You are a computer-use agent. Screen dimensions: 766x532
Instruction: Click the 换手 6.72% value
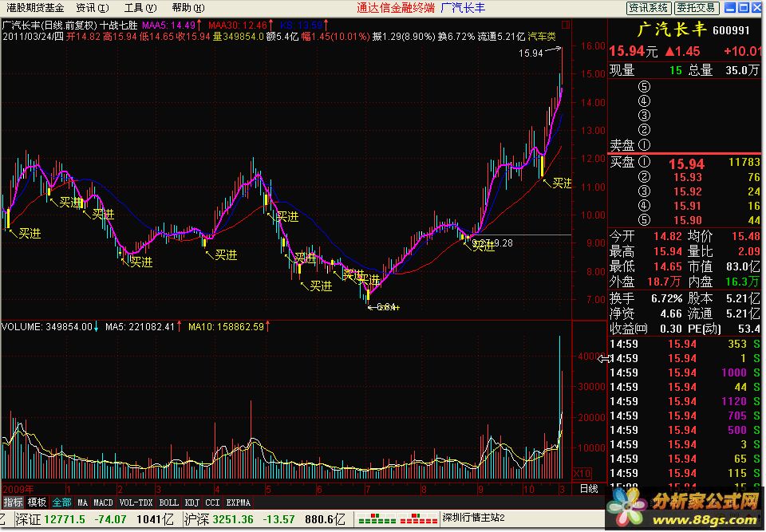coord(667,298)
